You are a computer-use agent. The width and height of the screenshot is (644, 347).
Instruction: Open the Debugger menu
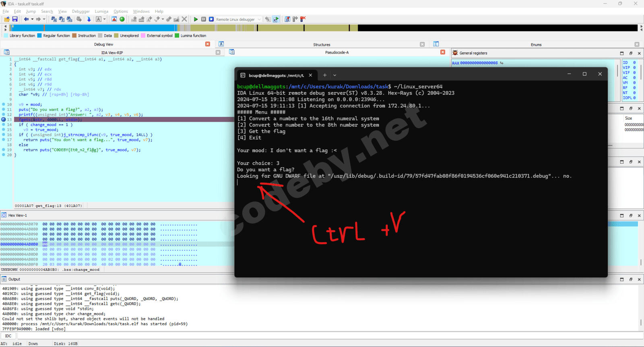tap(81, 11)
